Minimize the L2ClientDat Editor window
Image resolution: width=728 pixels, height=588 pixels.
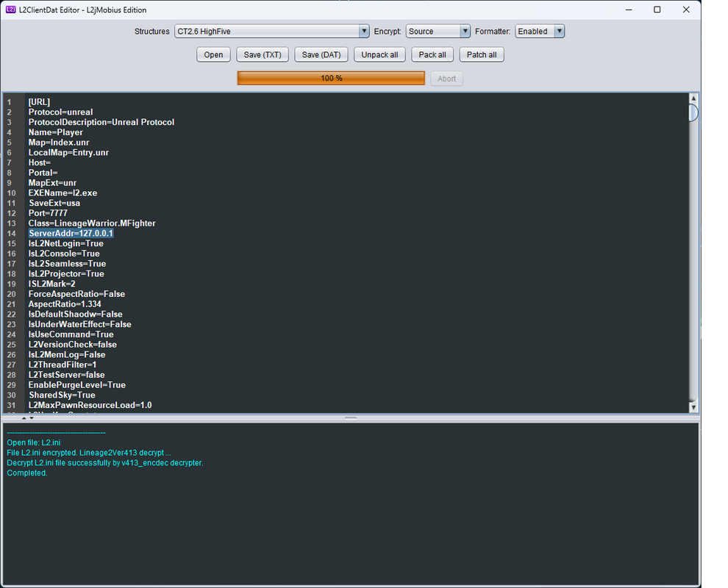pos(629,10)
